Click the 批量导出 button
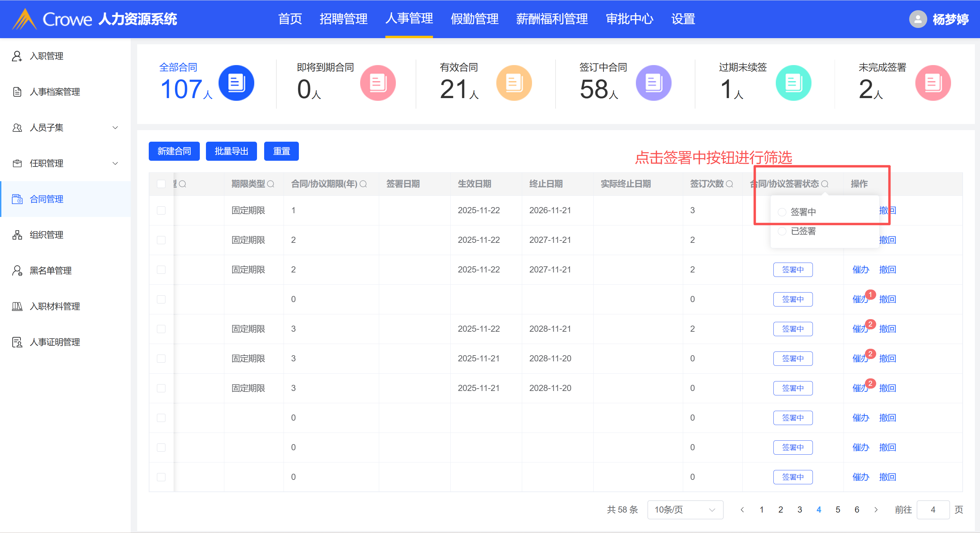The height and width of the screenshot is (533, 980). coord(231,151)
